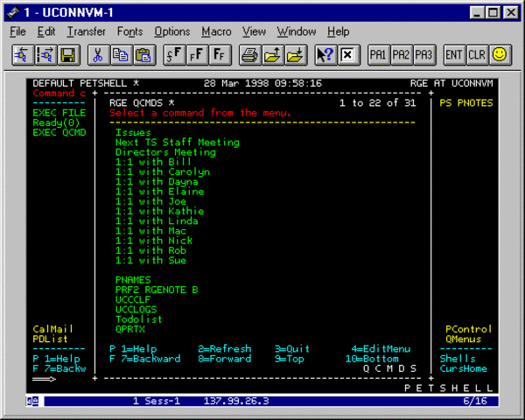Image resolution: width=525 pixels, height=420 pixels.
Task: Select Directors Meeting entry
Action: pyautogui.click(x=165, y=152)
